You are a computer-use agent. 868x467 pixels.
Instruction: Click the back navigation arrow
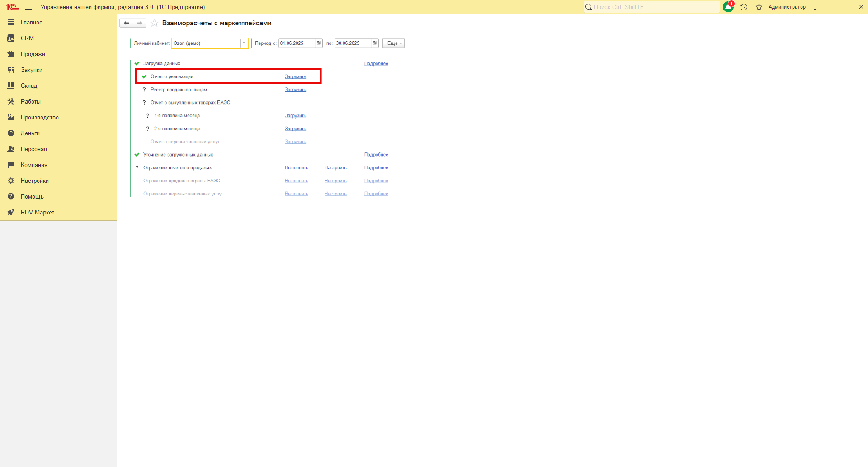tap(127, 23)
